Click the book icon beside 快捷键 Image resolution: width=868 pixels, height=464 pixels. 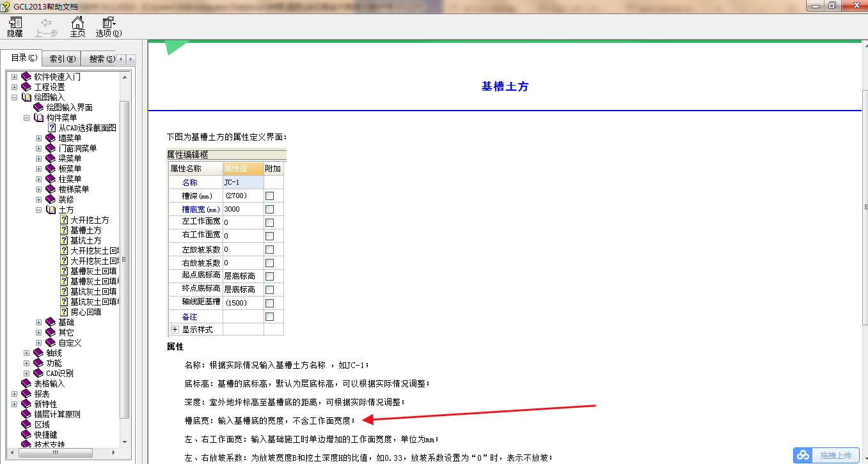coord(26,435)
